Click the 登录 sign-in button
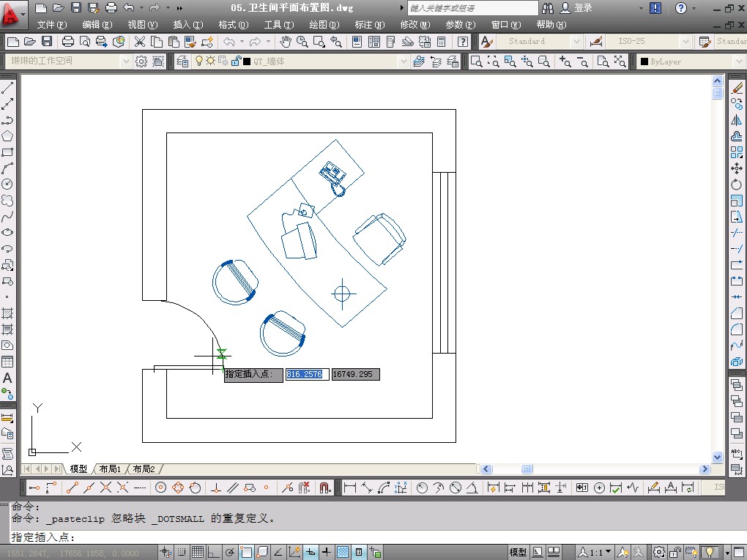This screenshot has height=560, width=747. click(583, 8)
